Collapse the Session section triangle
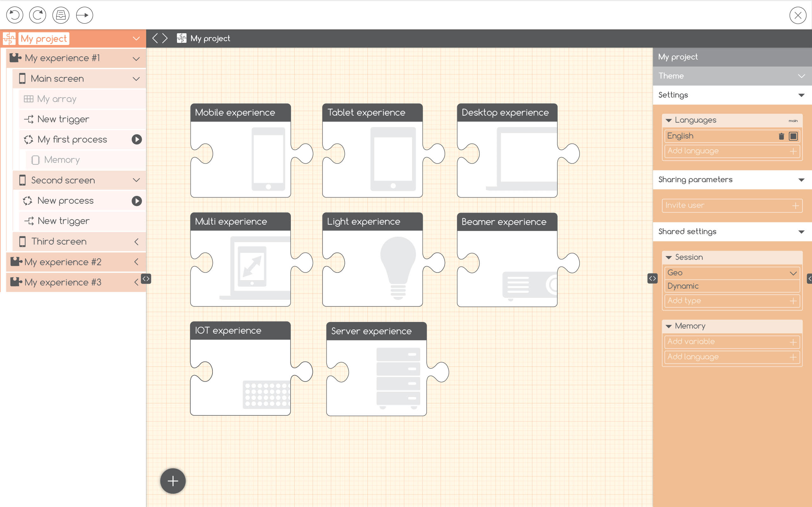 tap(668, 258)
